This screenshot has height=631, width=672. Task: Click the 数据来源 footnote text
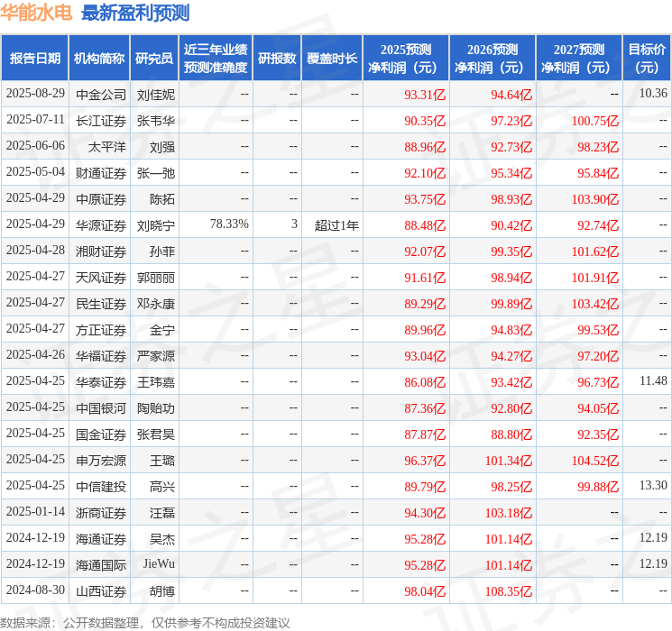(145, 622)
